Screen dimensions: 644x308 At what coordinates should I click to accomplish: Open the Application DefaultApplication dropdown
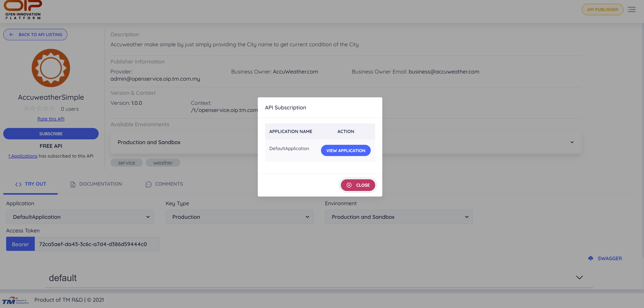point(80,217)
